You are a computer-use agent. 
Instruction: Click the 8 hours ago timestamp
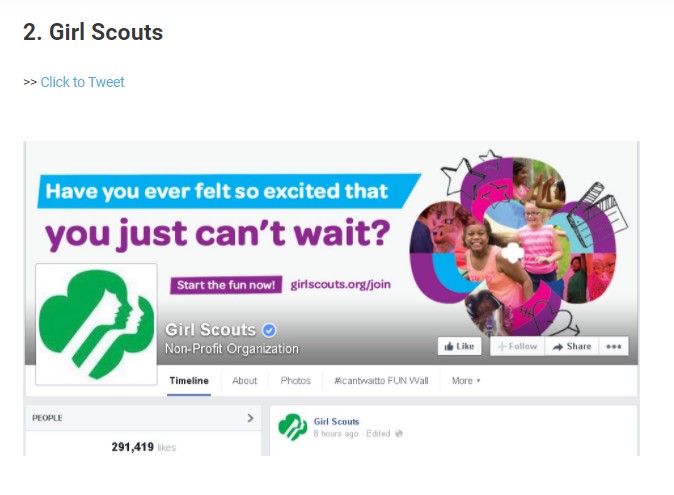(x=336, y=434)
